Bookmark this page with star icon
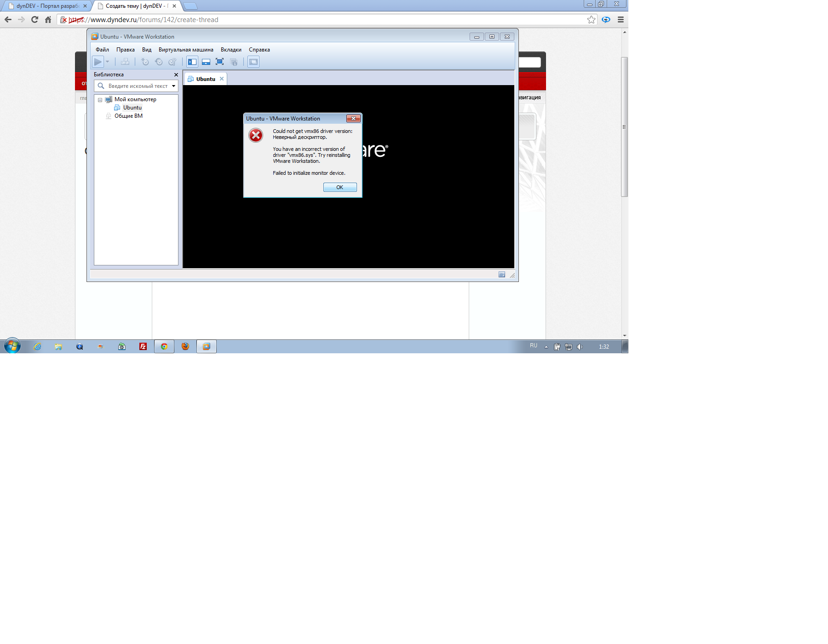This screenshot has height=644, width=828. [x=592, y=19]
